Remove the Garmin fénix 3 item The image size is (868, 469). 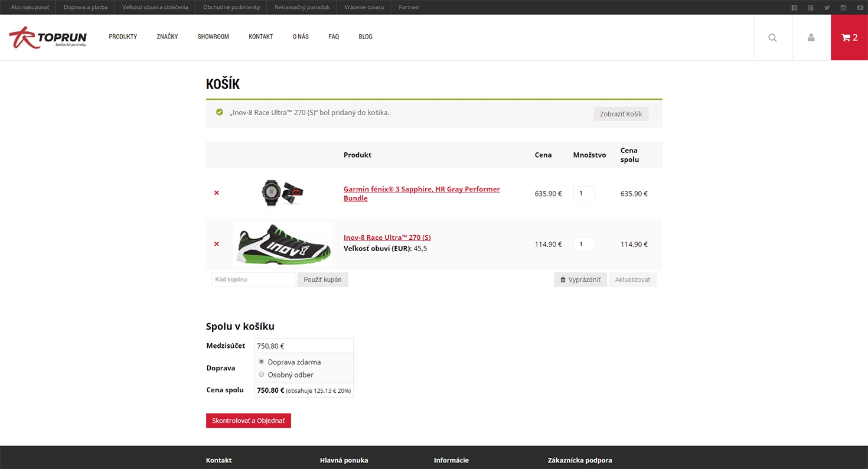click(217, 193)
